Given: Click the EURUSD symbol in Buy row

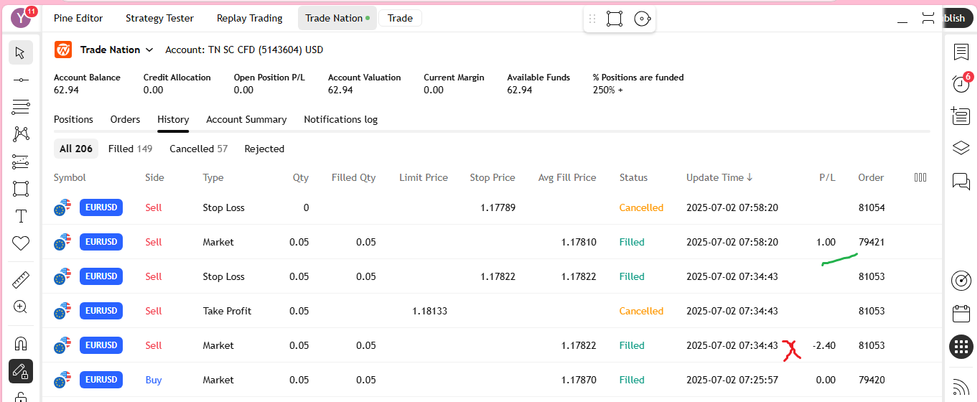Looking at the screenshot, I should pyautogui.click(x=101, y=380).
